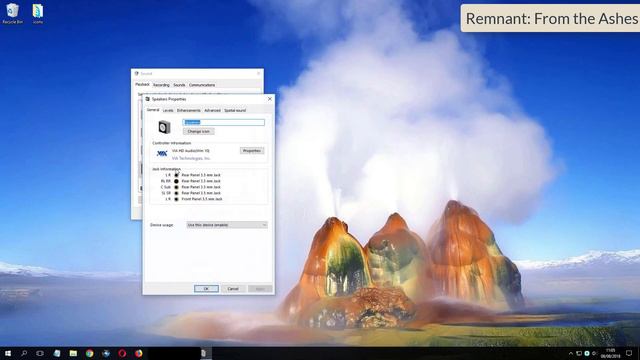Confirm with the OK button

(x=206, y=289)
